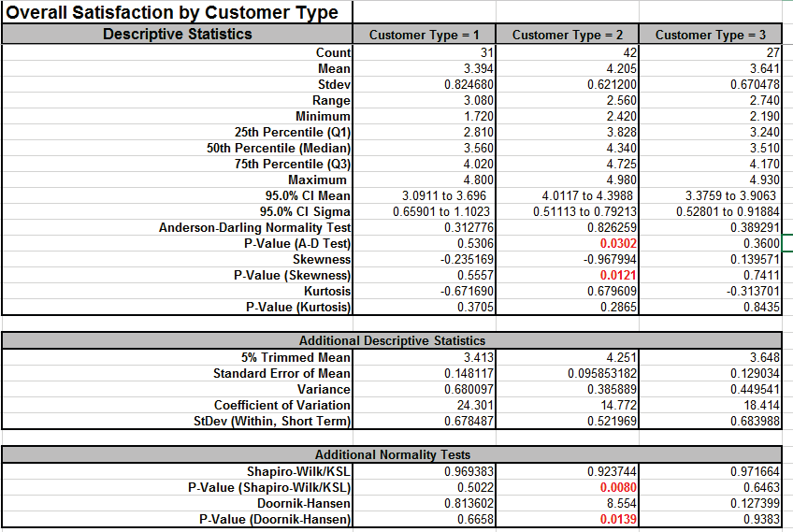Select the 'Additional Descriptive Statistics' section header
Image resolution: width=793 pixels, height=532 pixels.
391,340
